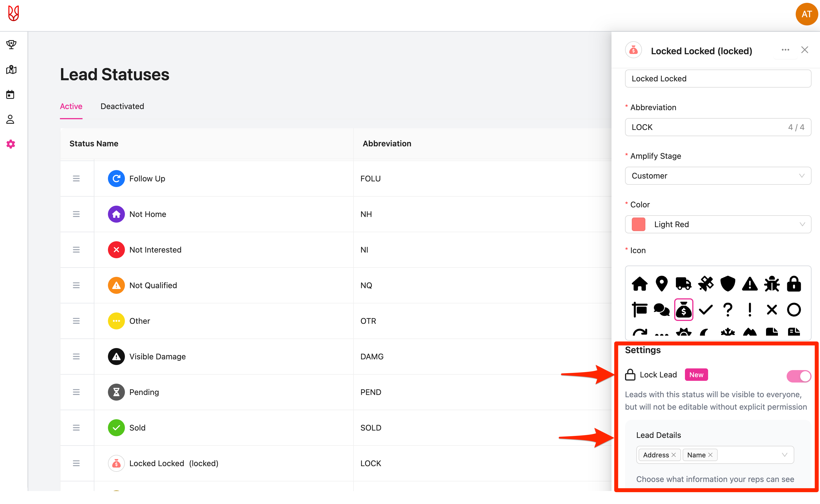The height and width of the screenshot is (504, 820).
Task: Select the padlock icon in the icon picker
Action: (x=794, y=284)
